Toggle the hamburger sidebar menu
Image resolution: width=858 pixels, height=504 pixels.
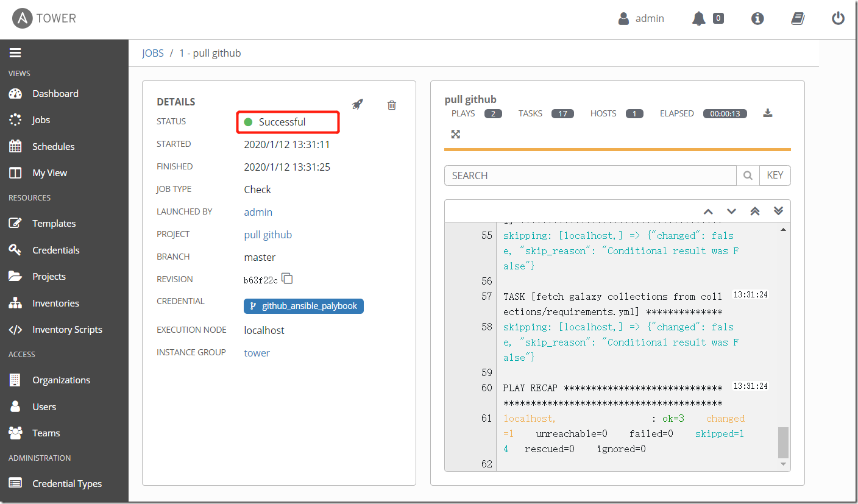coord(15,53)
